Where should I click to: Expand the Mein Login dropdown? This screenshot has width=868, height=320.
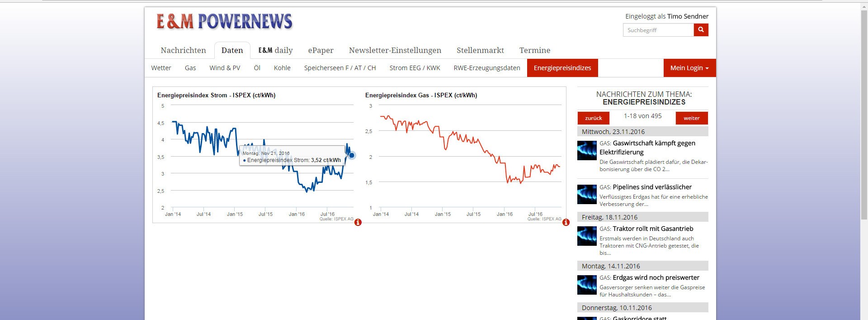pos(689,68)
